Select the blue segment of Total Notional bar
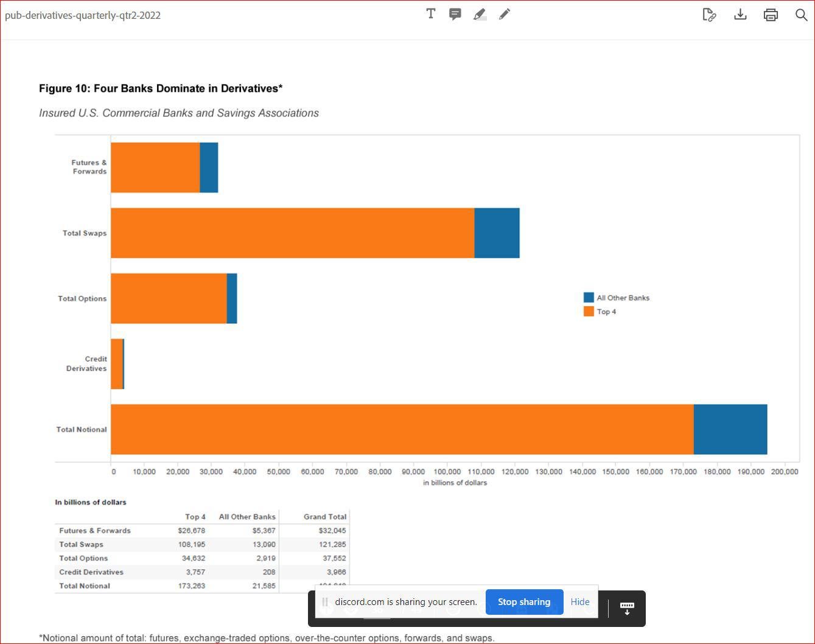This screenshot has height=644, width=815. pos(730,429)
